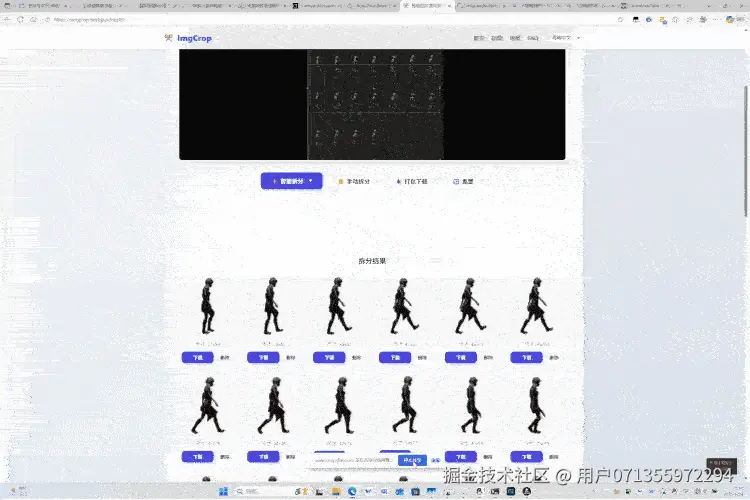Screen dimensions: 750x500
Task: Open File Explorer folder icon on taskbar
Action: pyautogui.click(x=336, y=491)
